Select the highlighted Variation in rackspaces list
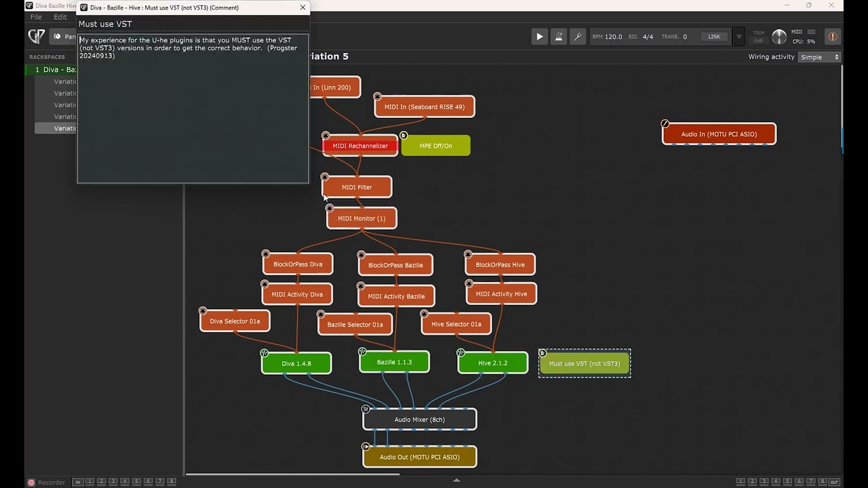 [x=56, y=128]
